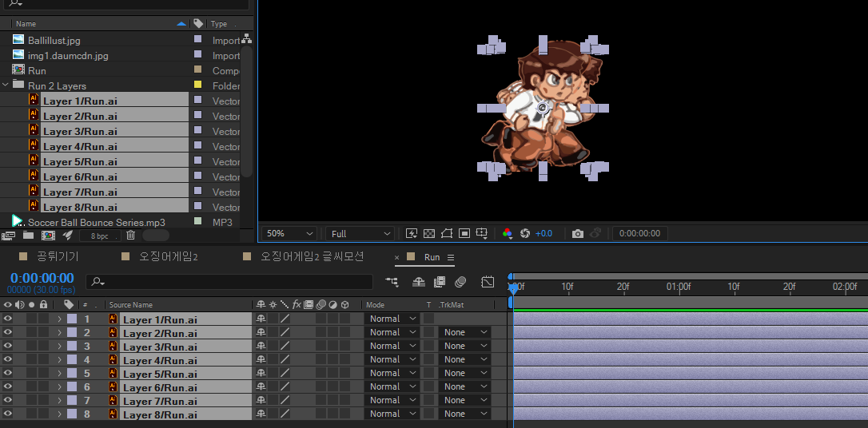Open blending Mode dropdown for timeline layer 1
Viewport: 868px width, 428px height.
pos(392,319)
